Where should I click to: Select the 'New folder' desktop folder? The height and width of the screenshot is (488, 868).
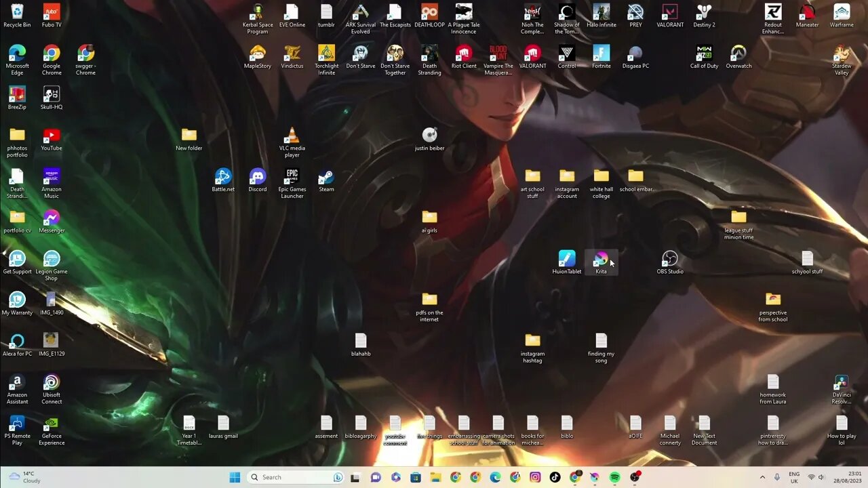point(189,139)
